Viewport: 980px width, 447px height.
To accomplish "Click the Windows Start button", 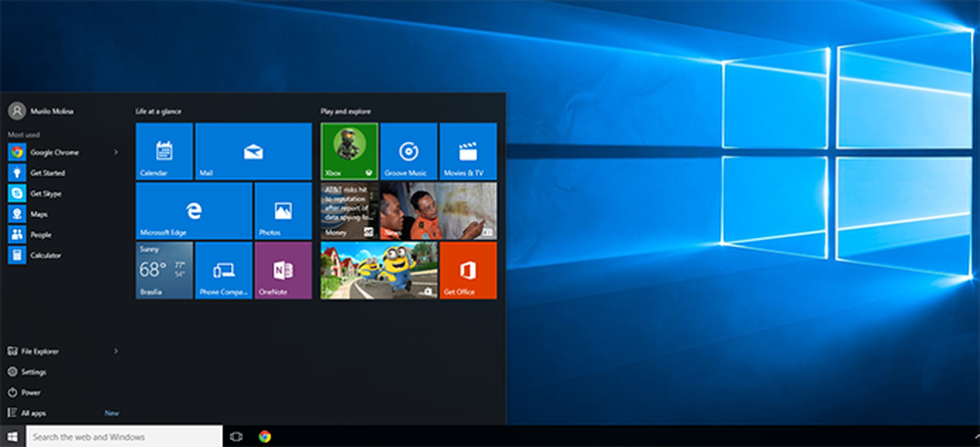I will click(x=13, y=436).
